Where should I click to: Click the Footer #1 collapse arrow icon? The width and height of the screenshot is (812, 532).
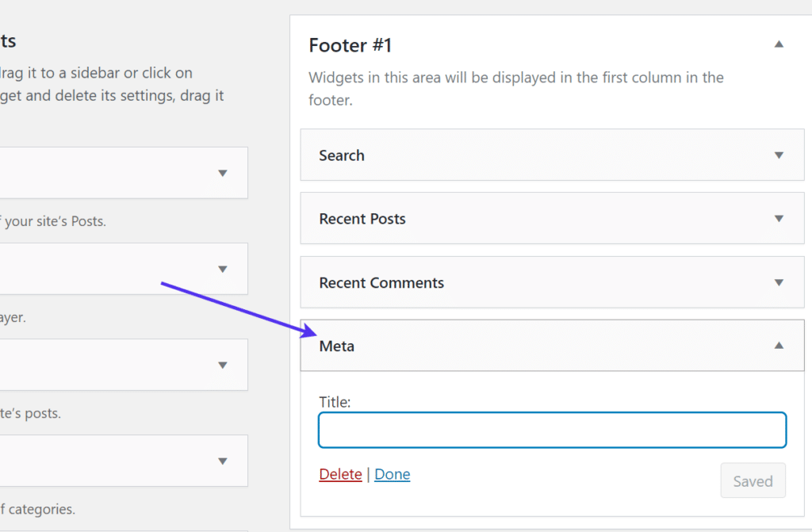click(x=778, y=44)
